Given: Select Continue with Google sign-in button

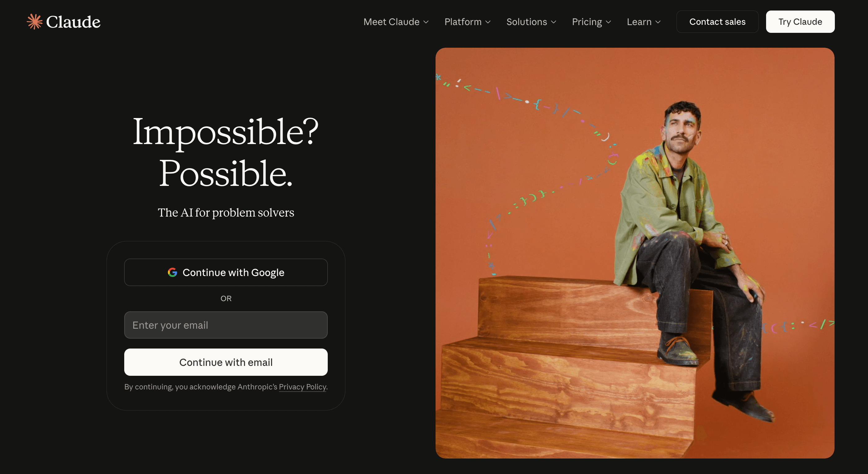Looking at the screenshot, I should (x=226, y=272).
